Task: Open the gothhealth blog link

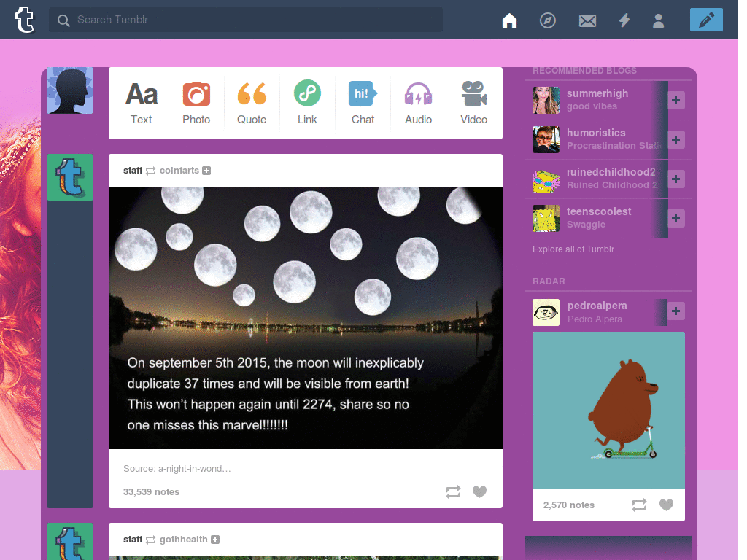Action: coord(183,540)
